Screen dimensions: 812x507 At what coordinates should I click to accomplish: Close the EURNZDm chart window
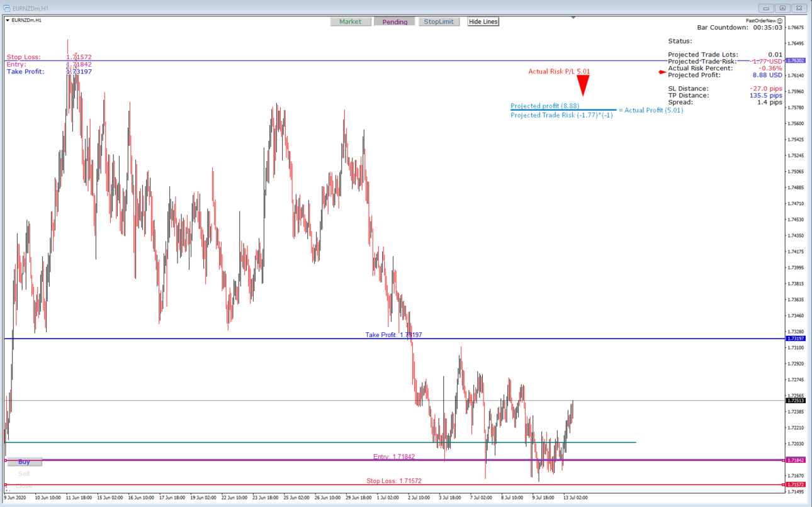click(799, 8)
